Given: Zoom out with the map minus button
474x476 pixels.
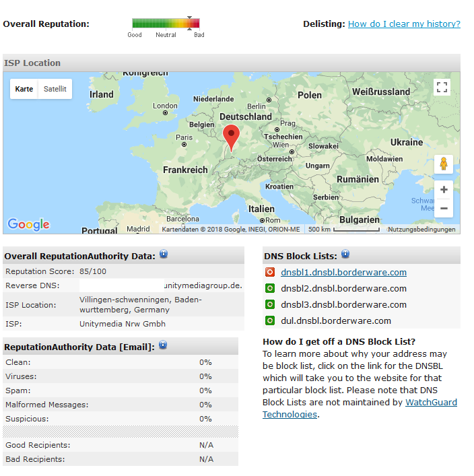Looking at the screenshot, I should tap(443, 209).
